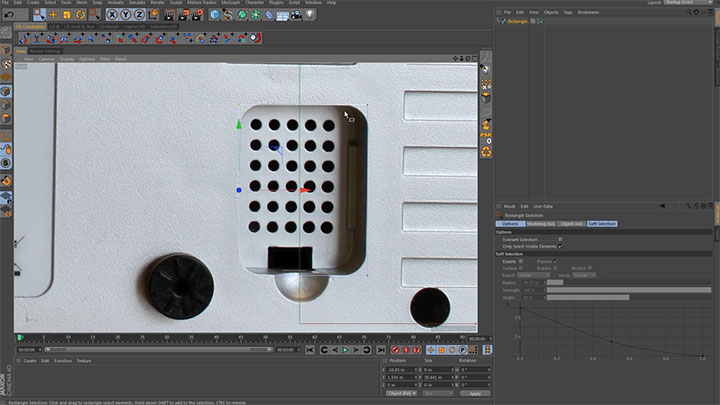Viewport: 720px width, 405px height.
Task: Enable the Soft Selection checkbox
Action: (x=520, y=261)
